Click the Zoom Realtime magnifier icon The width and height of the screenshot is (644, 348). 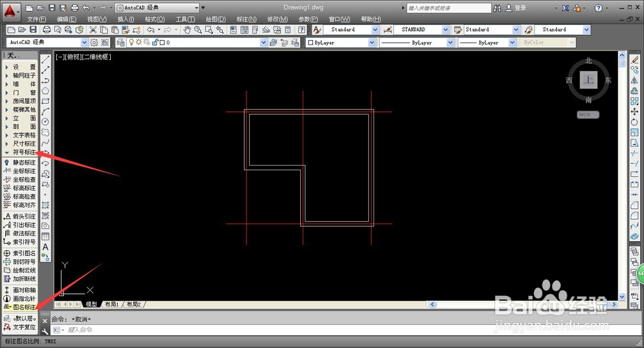[198, 30]
